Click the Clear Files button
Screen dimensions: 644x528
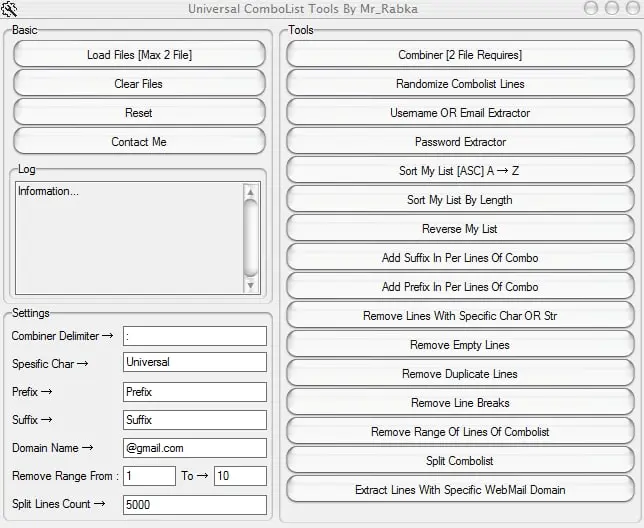coord(139,83)
